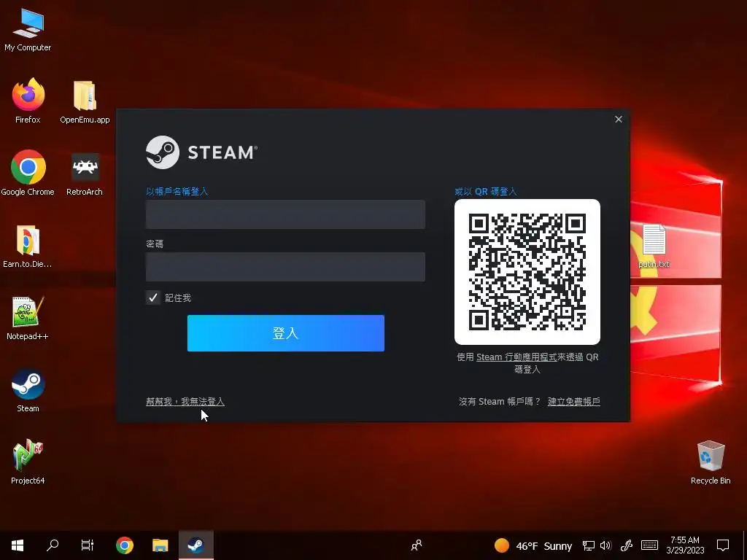Toggle the 記住我 remember me checkbox
Screen dimensions: 747x560
[153, 297]
